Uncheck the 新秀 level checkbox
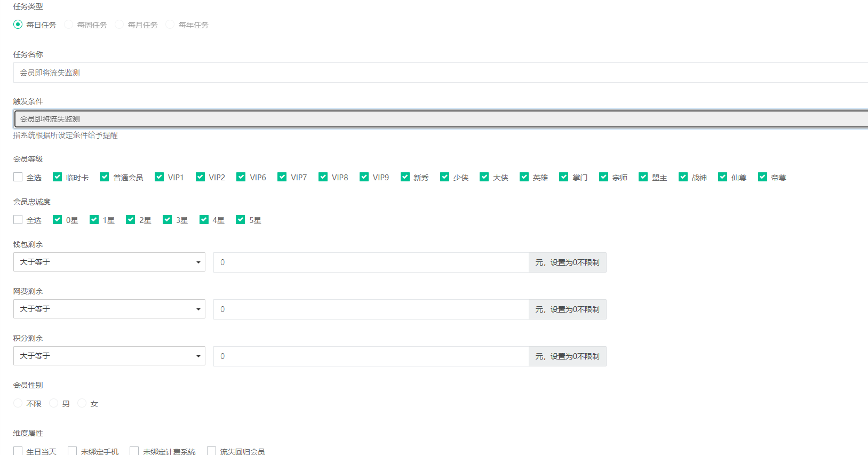The height and width of the screenshot is (455, 868). tap(405, 177)
